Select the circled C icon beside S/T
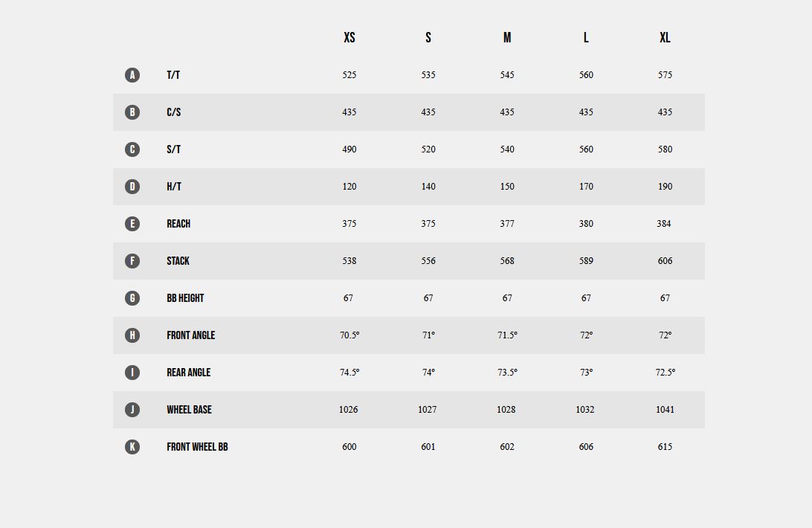812x528 pixels. click(x=132, y=149)
